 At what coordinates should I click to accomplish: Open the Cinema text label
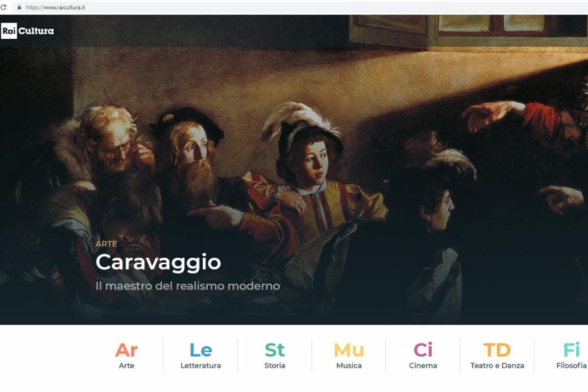pos(423,366)
